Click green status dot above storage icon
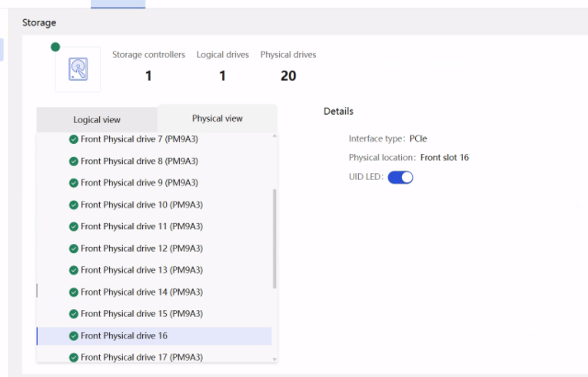Screen dimensions: 588x377 pos(55,47)
